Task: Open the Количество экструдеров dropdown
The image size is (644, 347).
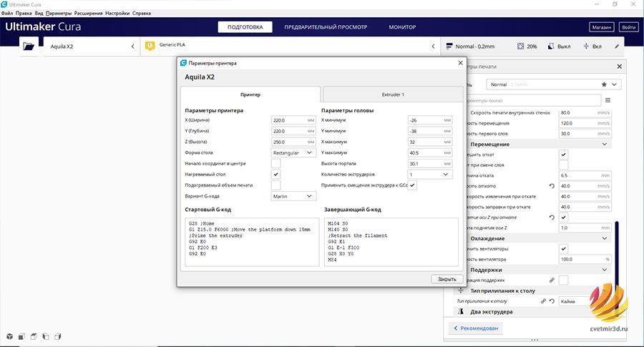Action: click(x=430, y=174)
